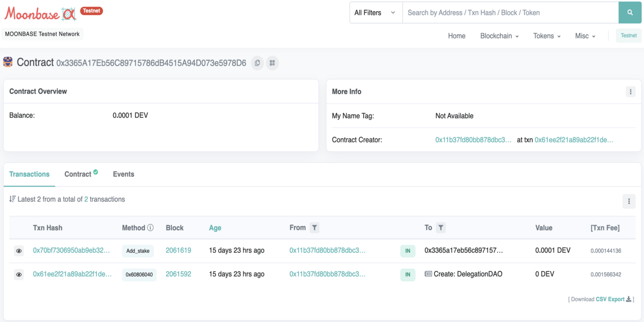The image size is (644, 322).
Task: Expand the Blockchain menu
Action: coord(499,36)
